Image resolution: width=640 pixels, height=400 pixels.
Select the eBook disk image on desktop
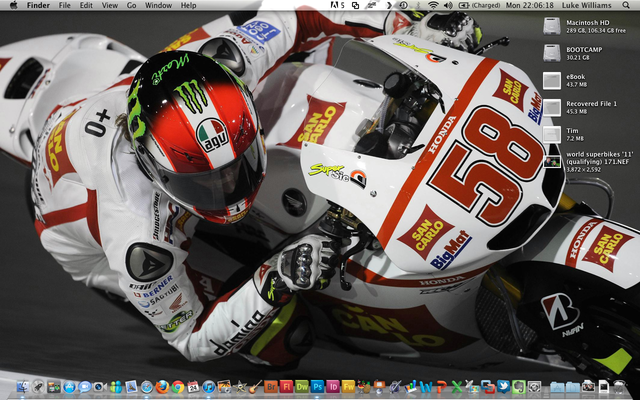click(551, 80)
